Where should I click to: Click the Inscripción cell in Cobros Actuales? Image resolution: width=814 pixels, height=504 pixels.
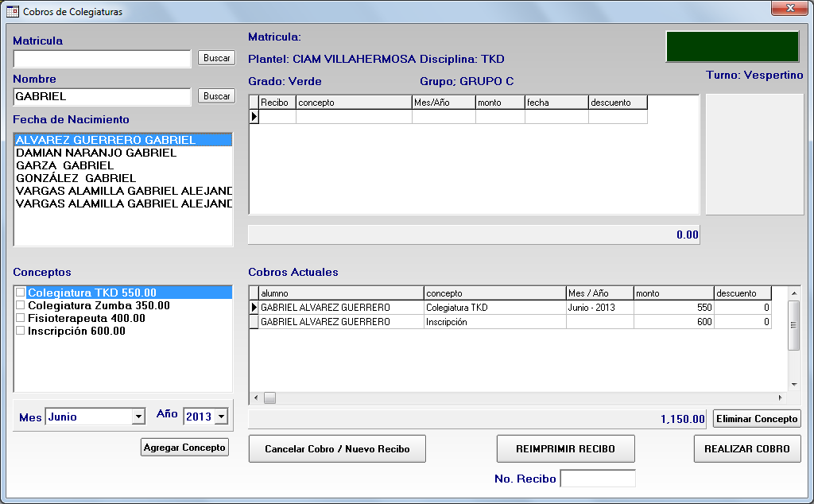click(x=494, y=322)
